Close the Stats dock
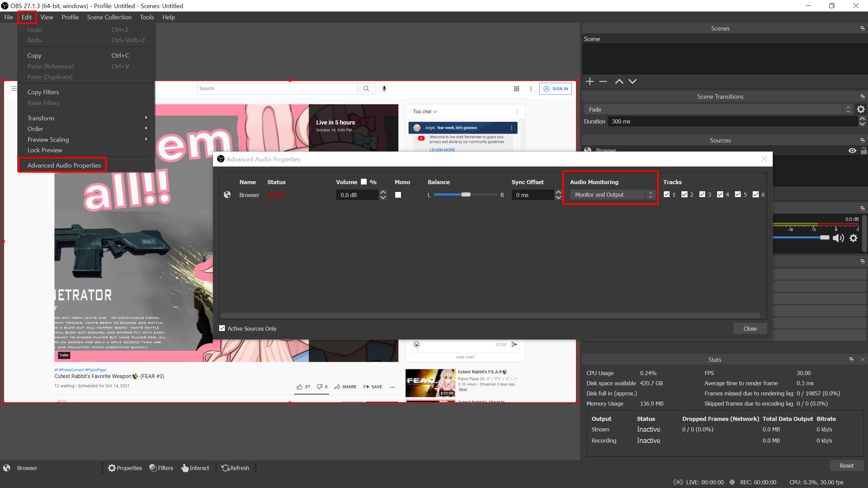This screenshot has width=868, height=488. coord(863,359)
